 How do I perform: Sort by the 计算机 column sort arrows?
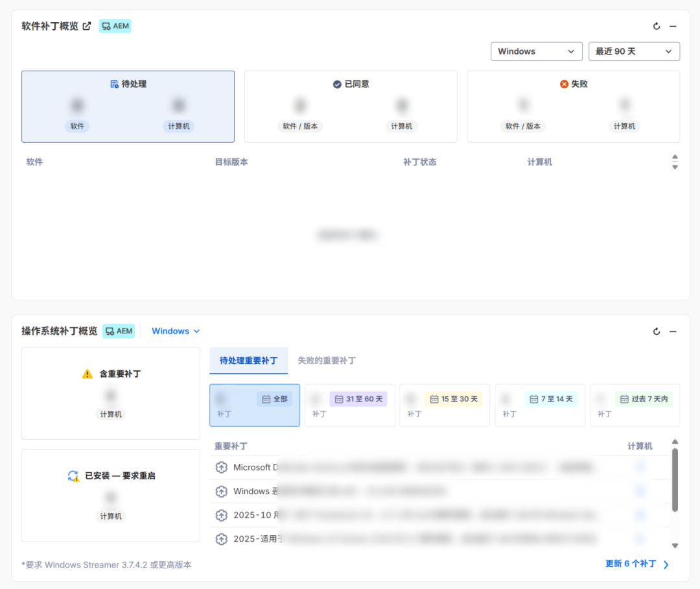pyautogui.click(x=675, y=162)
